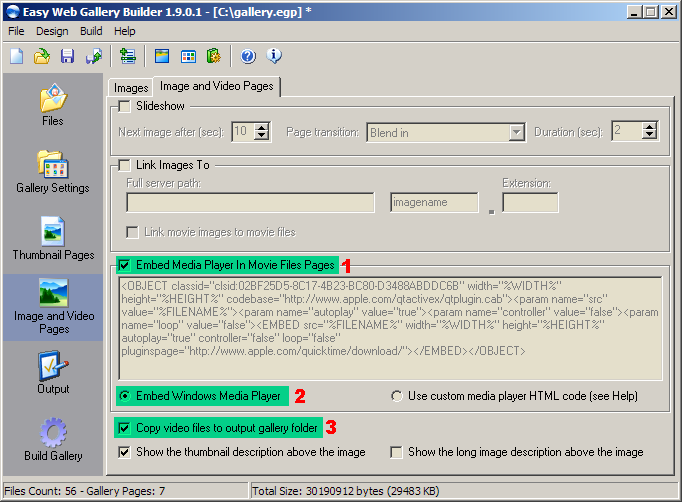Click Files Count status bar text
Screen dimensions: 682x502
pyautogui.click(x=85, y=491)
